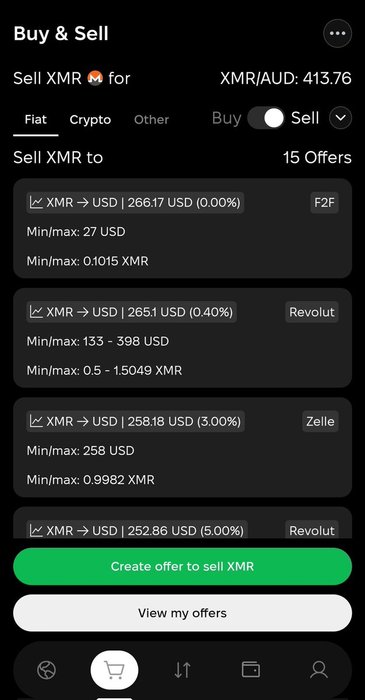This screenshot has height=700, width=365.
Task: Click the View my offers button
Action: point(182,613)
